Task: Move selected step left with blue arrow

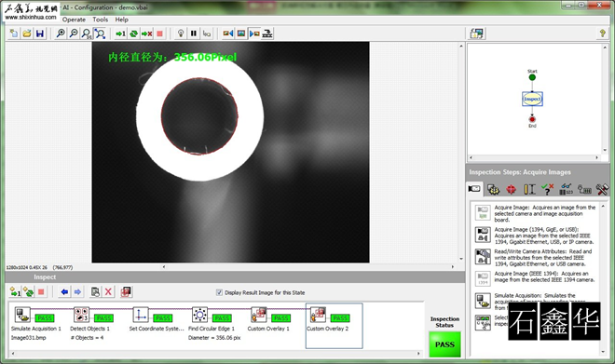Action: (64, 292)
